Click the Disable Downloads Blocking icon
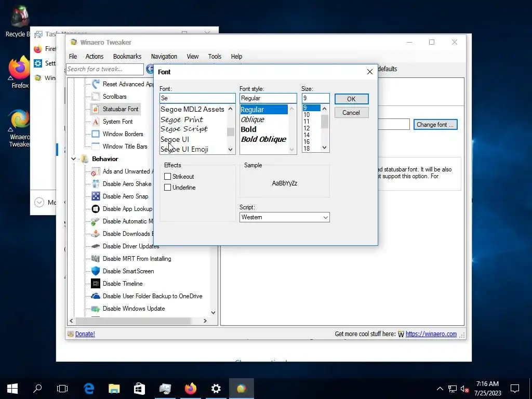 pos(96,234)
